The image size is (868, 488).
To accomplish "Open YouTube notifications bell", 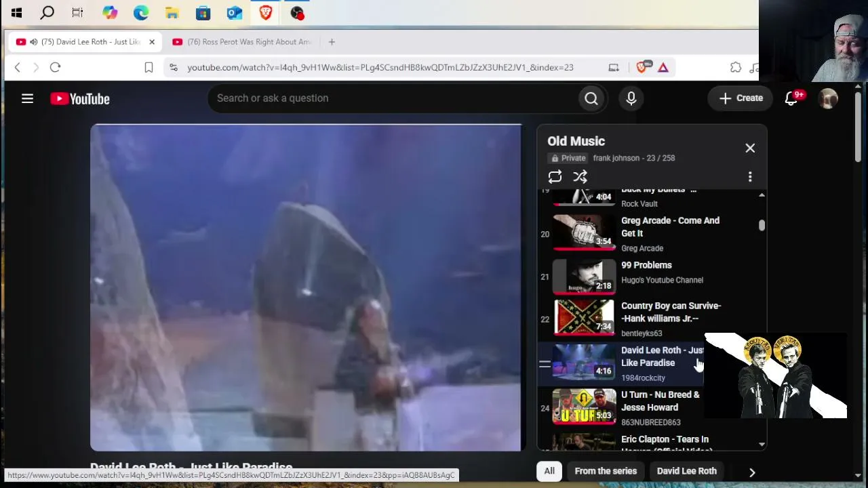I will (x=791, y=98).
